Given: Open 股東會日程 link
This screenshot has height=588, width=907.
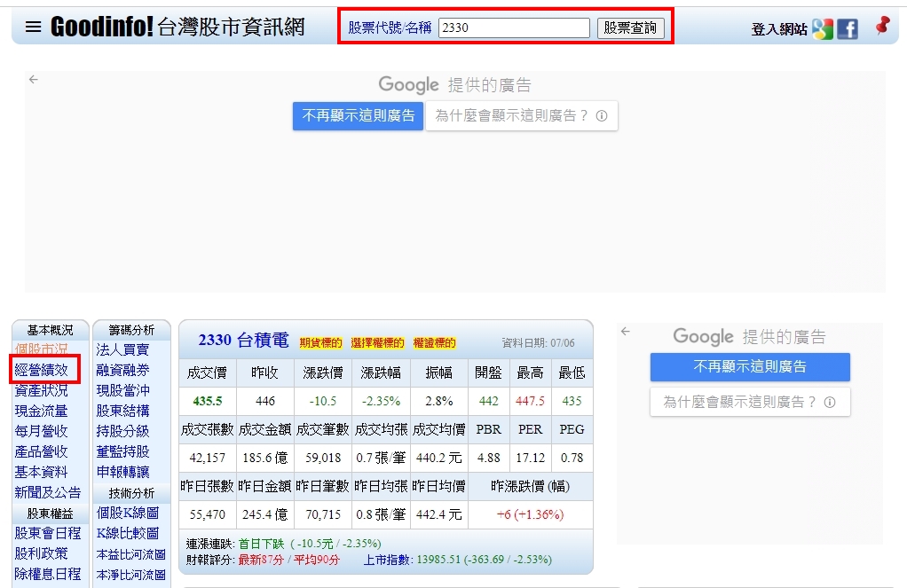Looking at the screenshot, I should tap(48, 533).
